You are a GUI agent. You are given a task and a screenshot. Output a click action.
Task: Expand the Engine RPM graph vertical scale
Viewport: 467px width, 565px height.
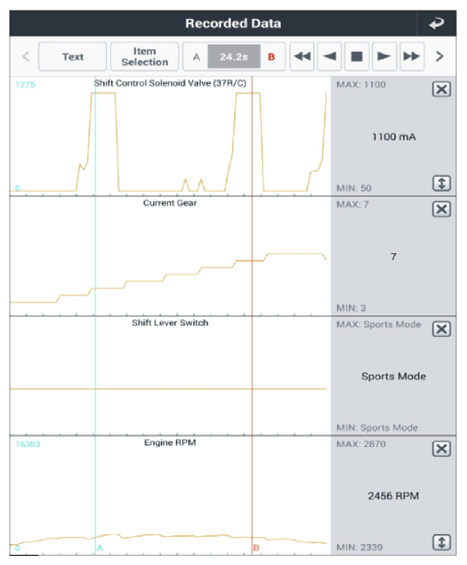pyautogui.click(x=441, y=542)
